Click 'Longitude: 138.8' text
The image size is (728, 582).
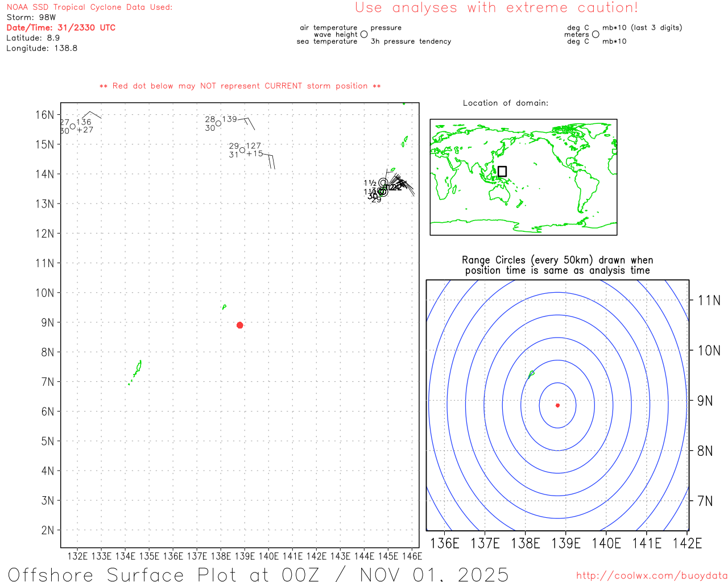(42, 48)
